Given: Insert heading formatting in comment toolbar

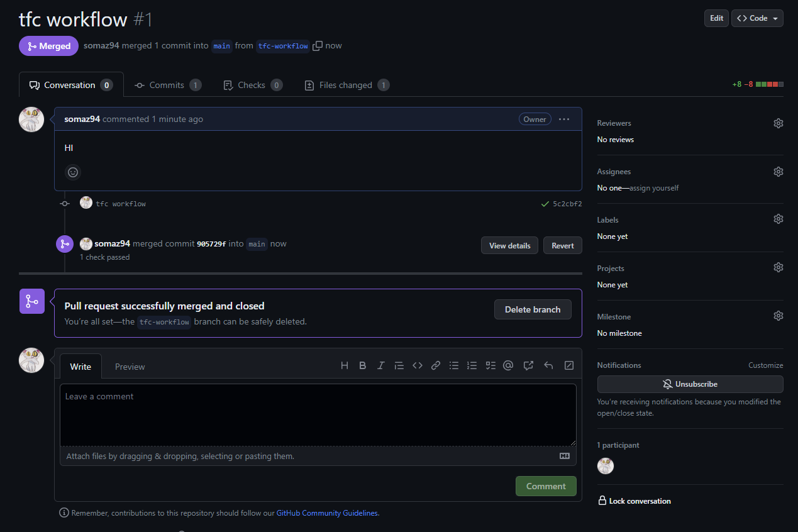Looking at the screenshot, I should (344, 365).
